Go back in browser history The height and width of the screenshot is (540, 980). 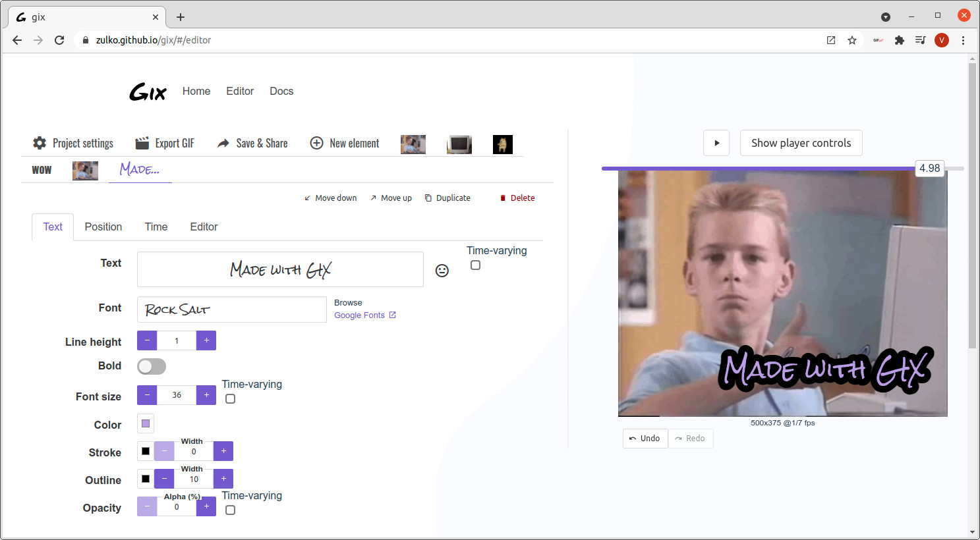click(x=17, y=40)
